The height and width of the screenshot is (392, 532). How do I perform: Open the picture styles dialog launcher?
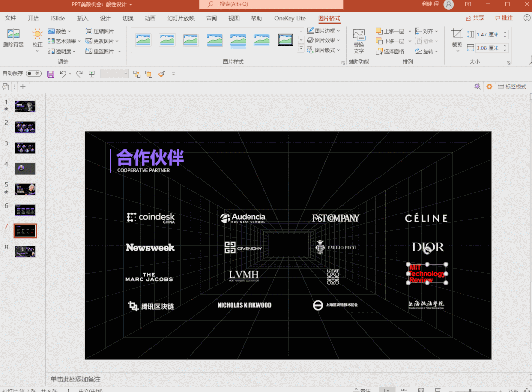point(343,63)
